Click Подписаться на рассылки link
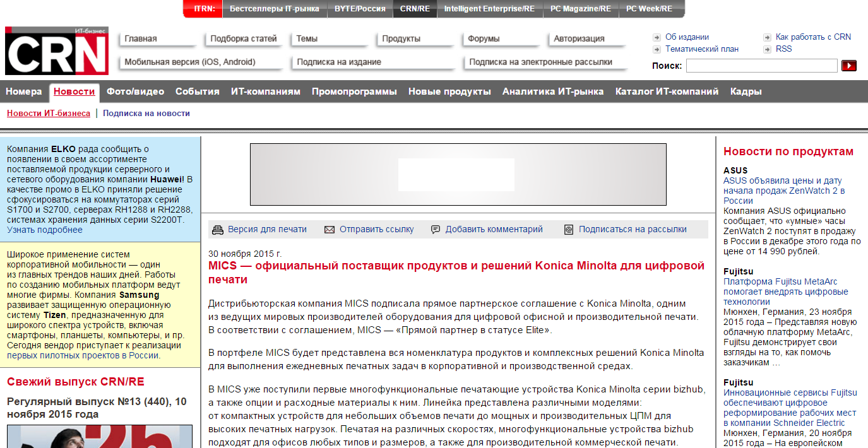868x448 pixels. [633, 230]
